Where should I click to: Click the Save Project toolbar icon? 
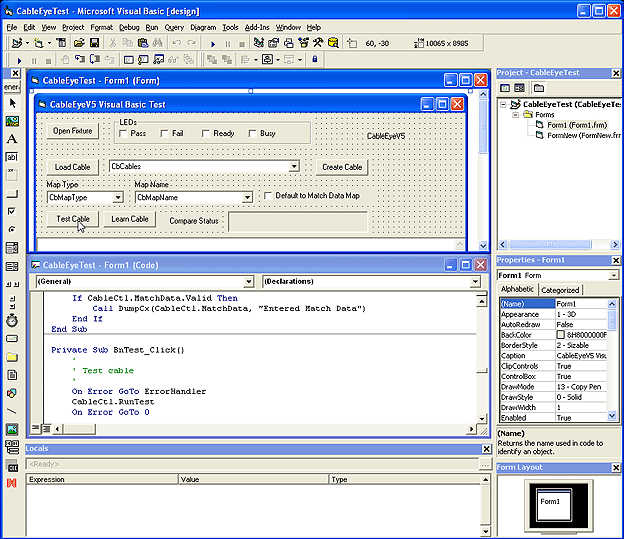pyautogui.click(x=94, y=44)
